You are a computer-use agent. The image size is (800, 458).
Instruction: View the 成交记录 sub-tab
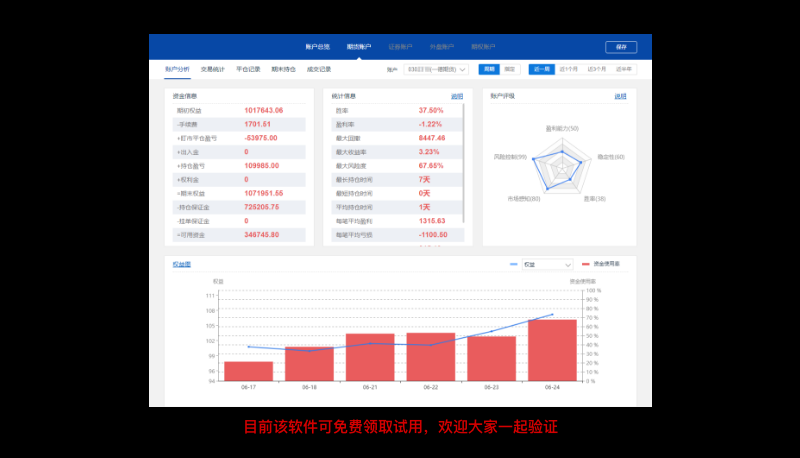pyautogui.click(x=319, y=69)
